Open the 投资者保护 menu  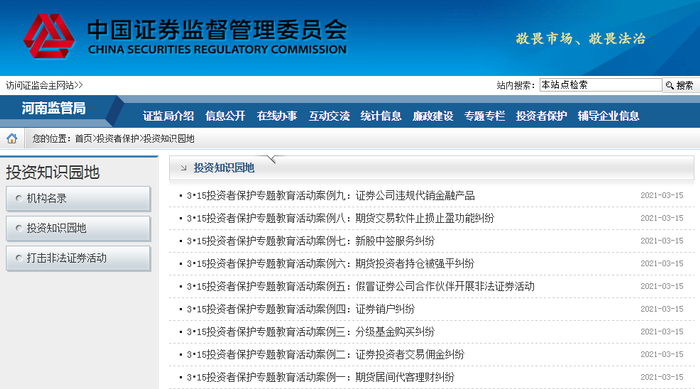(542, 116)
